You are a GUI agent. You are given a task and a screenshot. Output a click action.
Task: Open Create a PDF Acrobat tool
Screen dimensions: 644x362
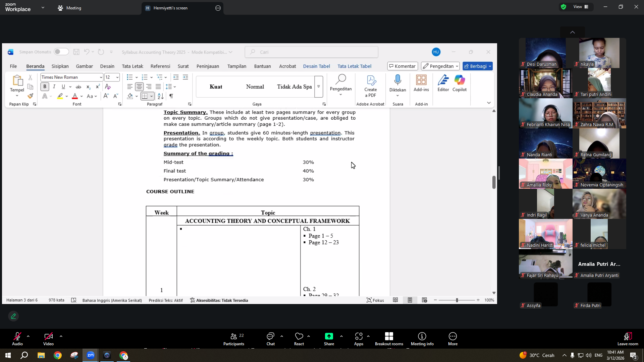[371, 86]
